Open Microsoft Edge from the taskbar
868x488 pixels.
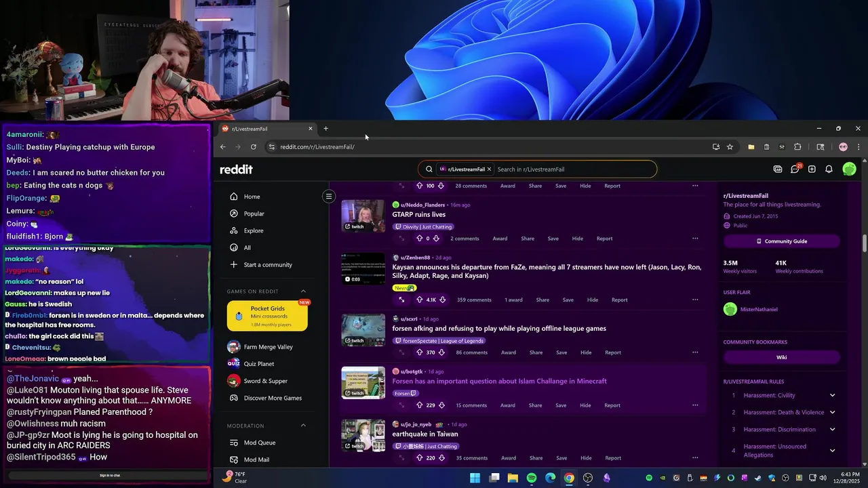tap(551, 478)
